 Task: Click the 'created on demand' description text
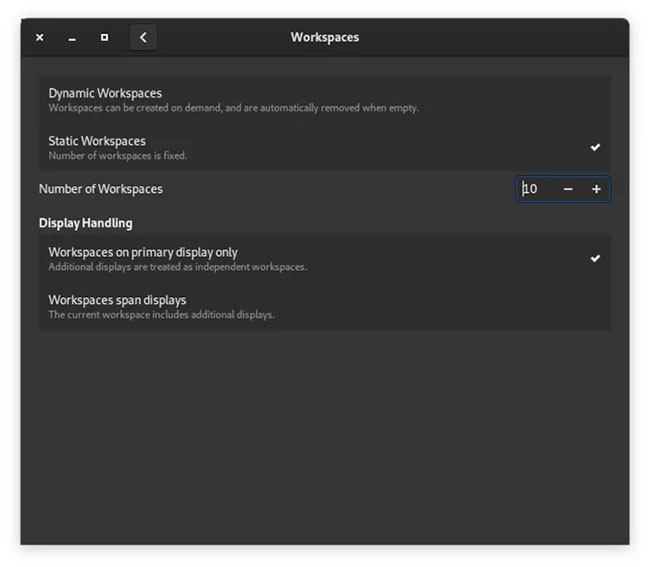coord(233,108)
